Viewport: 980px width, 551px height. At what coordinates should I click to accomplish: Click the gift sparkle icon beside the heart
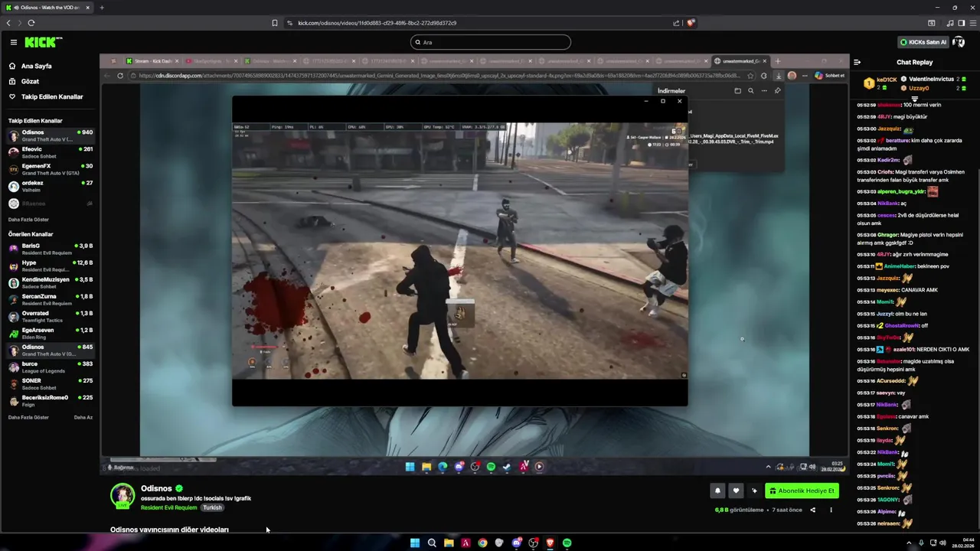click(754, 491)
